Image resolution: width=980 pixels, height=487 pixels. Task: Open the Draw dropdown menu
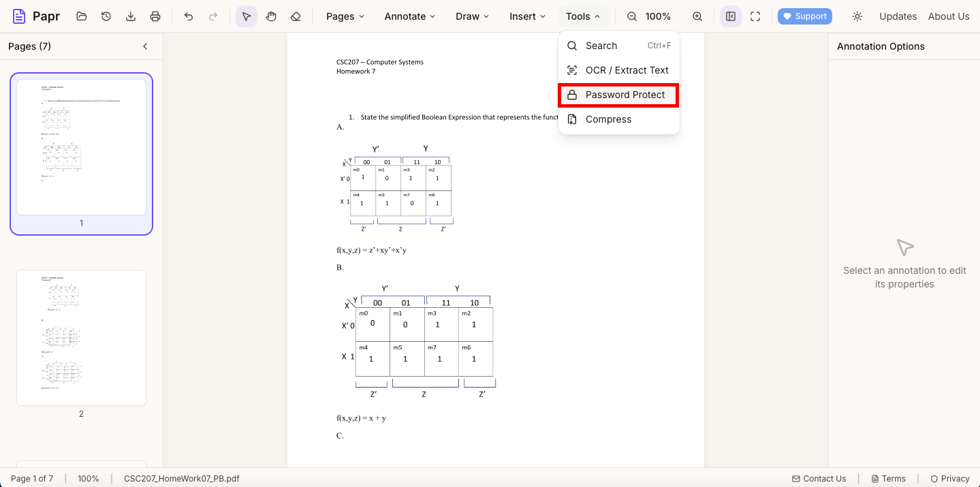click(472, 16)
